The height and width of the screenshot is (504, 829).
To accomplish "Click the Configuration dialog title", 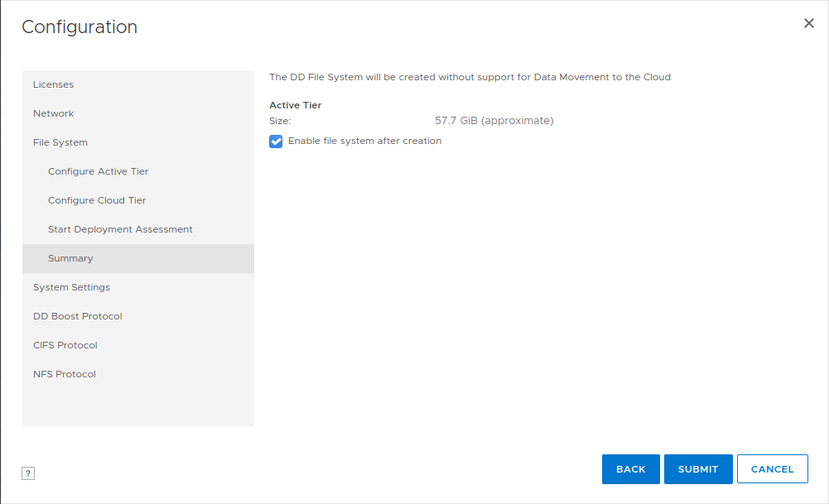I will (80, 27).
